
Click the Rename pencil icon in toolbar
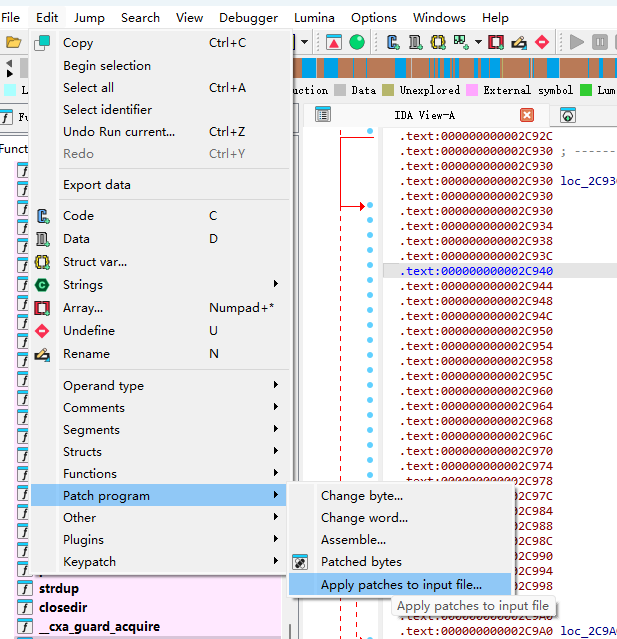[519, 42]
